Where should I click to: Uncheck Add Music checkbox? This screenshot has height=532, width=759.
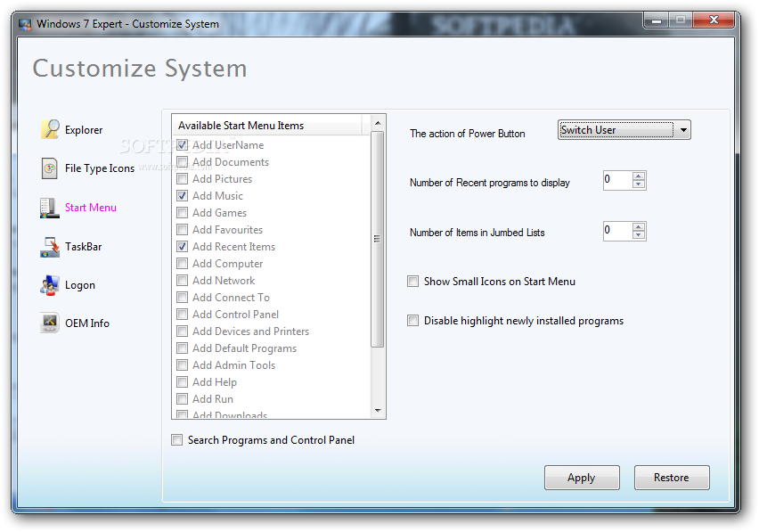[182, 195]
